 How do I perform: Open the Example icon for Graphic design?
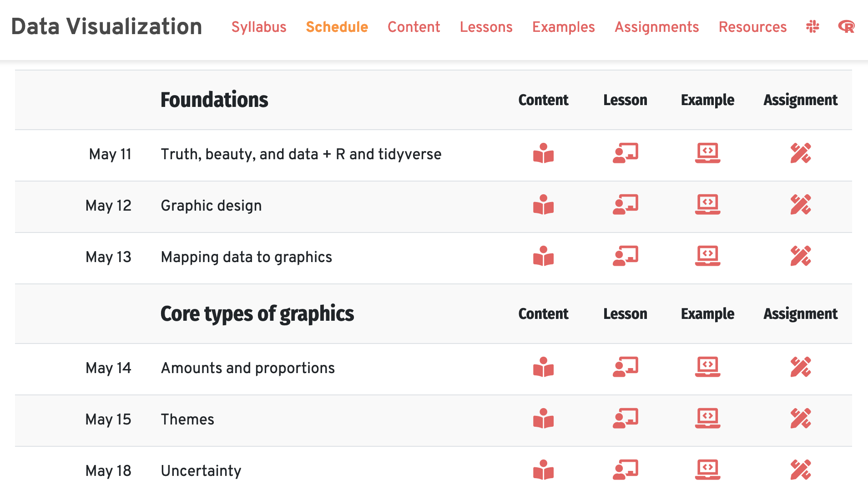707,205
